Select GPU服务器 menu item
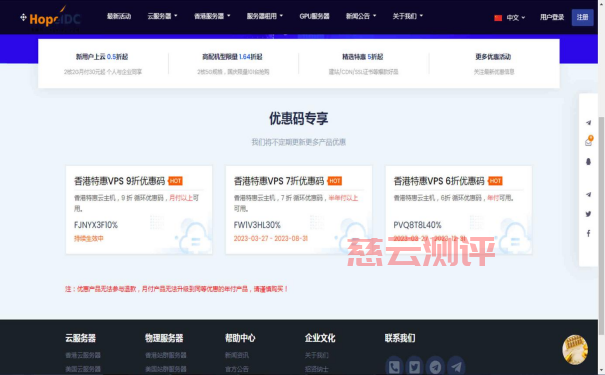This screenshot has height=375, width=605. pos(314,16)
